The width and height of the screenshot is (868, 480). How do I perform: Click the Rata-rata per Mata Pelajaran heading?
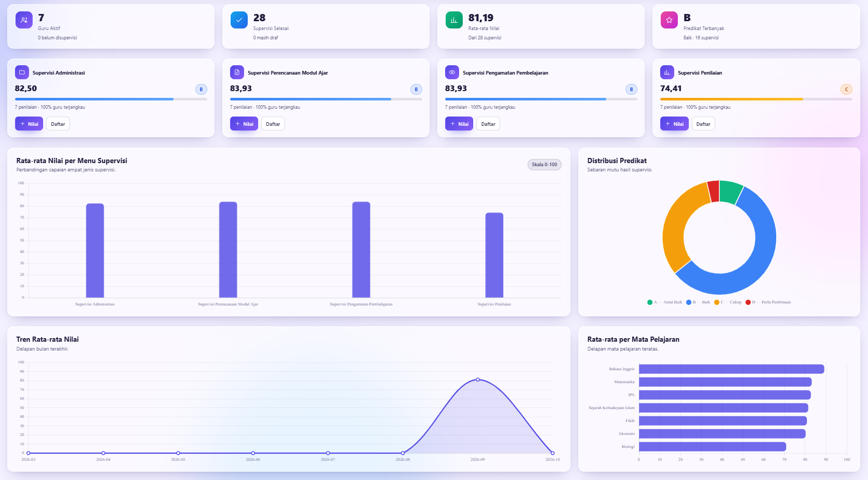click(633, 339)
